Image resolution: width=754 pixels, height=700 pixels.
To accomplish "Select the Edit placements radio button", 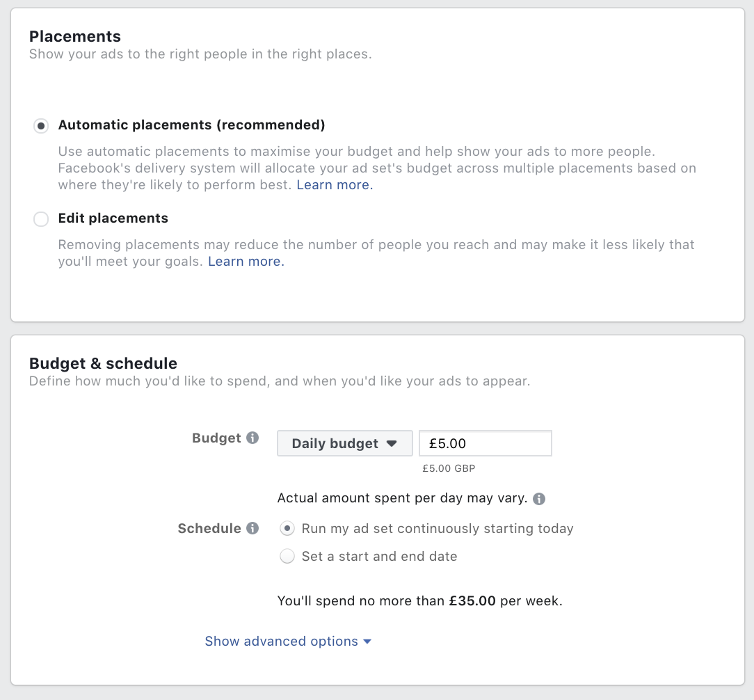I will click(x=41, y=219).
